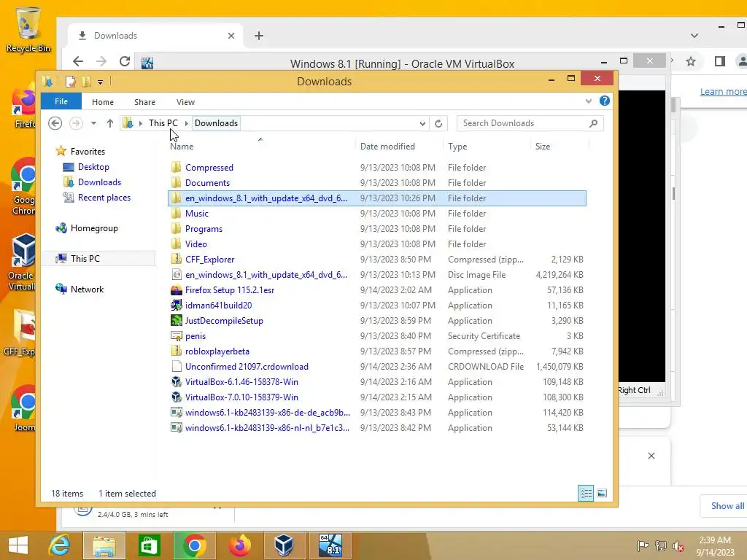The height and width of the screenshot is (560, 747).
Task: Open Desktop in Favorites
Action: (x=93, y=167)
